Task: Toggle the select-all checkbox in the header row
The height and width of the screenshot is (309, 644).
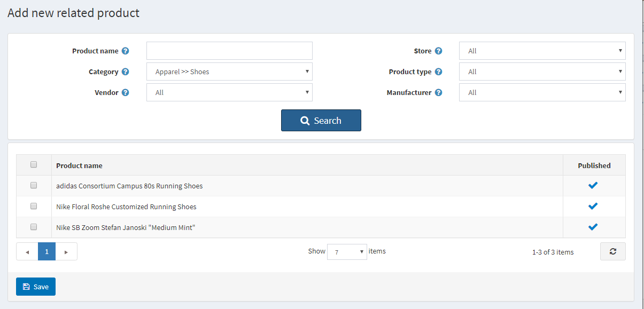Action: click(34, 164)
